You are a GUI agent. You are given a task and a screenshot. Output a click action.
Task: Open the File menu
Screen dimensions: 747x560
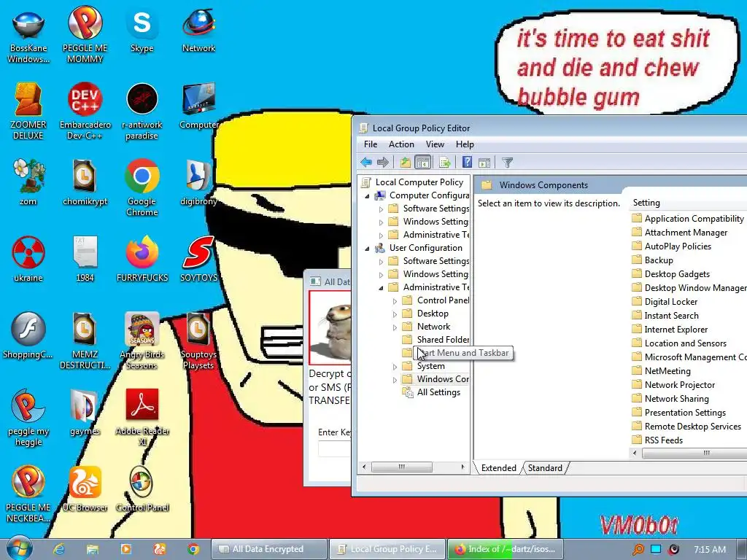coord(370,144)
